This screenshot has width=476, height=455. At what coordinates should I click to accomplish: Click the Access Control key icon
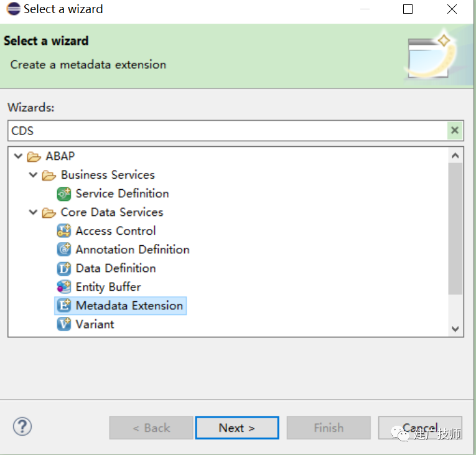tap(64, 231)
